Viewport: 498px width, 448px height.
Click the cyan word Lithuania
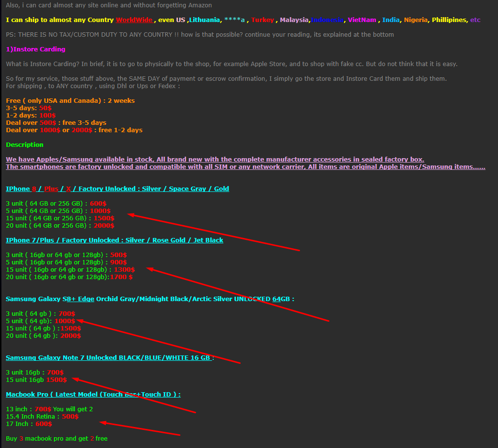click(x=204, y=20)
